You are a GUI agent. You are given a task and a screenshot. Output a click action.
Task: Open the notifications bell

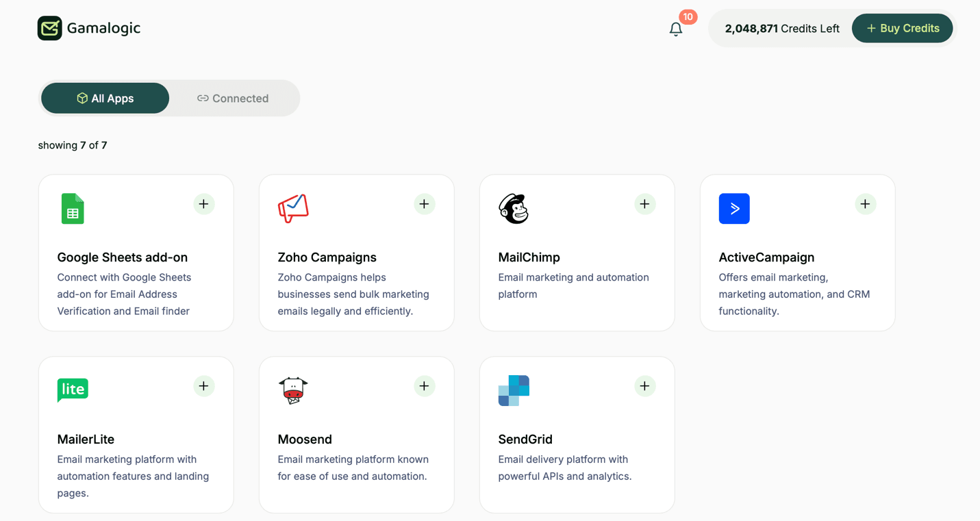676,29
